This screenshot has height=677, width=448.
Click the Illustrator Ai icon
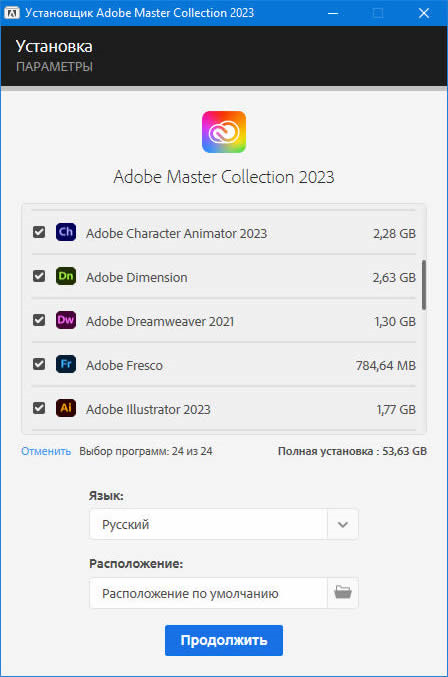(66, 408)
